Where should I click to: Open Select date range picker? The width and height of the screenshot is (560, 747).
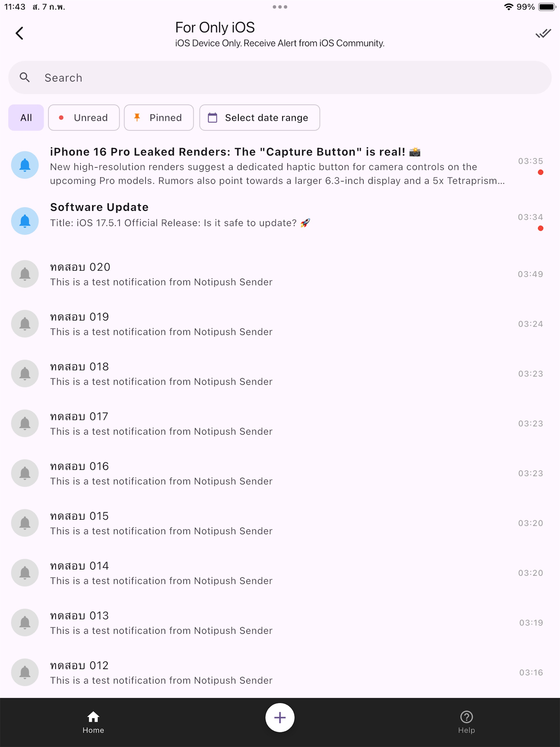(260, 118)
